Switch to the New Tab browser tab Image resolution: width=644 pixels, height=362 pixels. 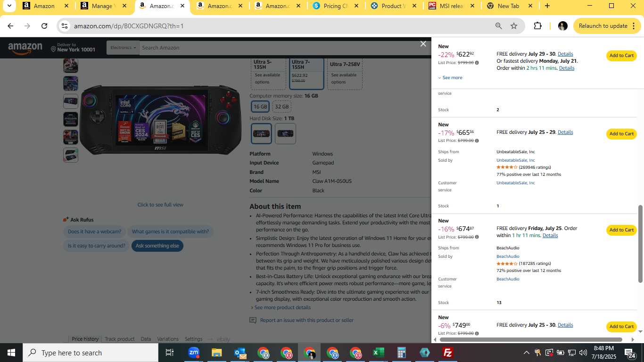[x=508, y=6]
